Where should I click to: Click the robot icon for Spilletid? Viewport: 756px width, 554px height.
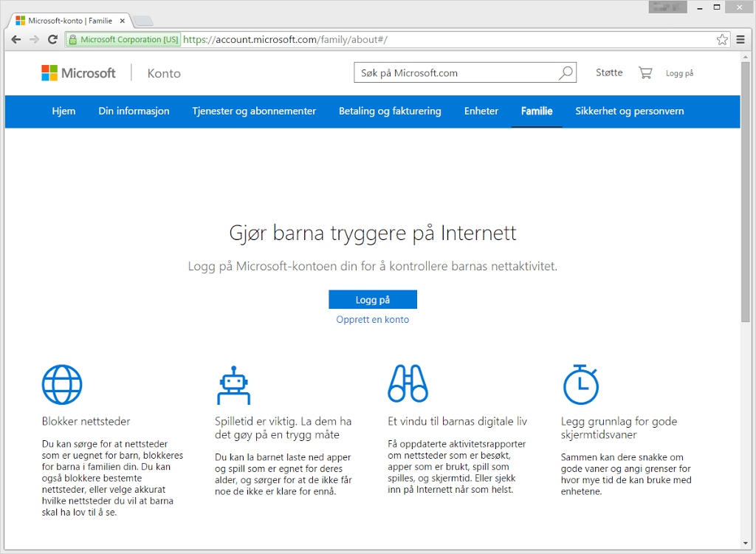pos(234,385)
